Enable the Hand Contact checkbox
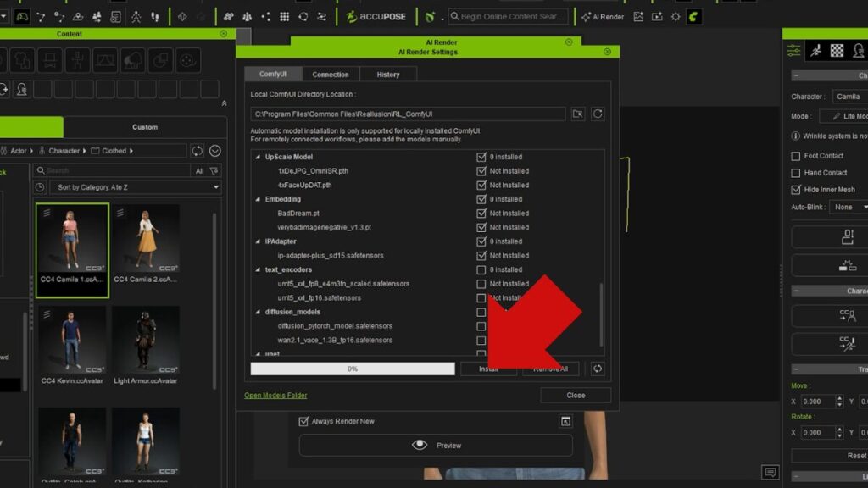The width and height of the screenshot is (868, 488). pos(796,173)
